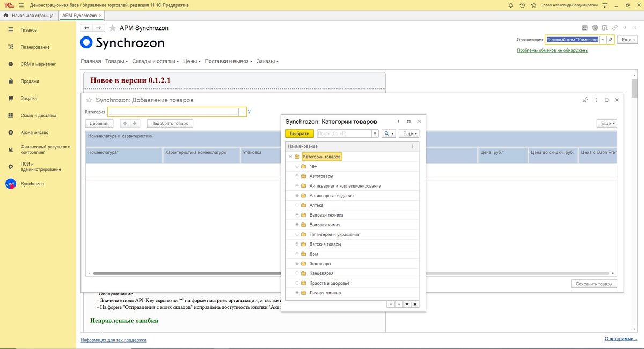The height and width of the screenshot is (349, 644).
Task: Open the Проблемы обменов не обнаружены link
Action: pos(552,50)
